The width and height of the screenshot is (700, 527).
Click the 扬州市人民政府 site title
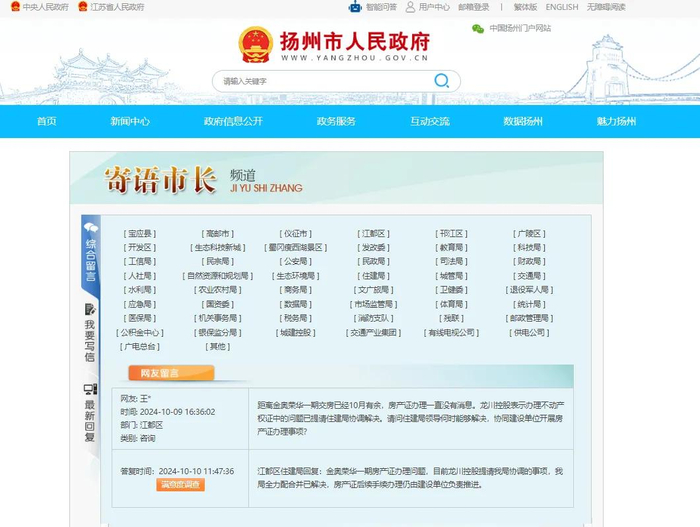354,41
